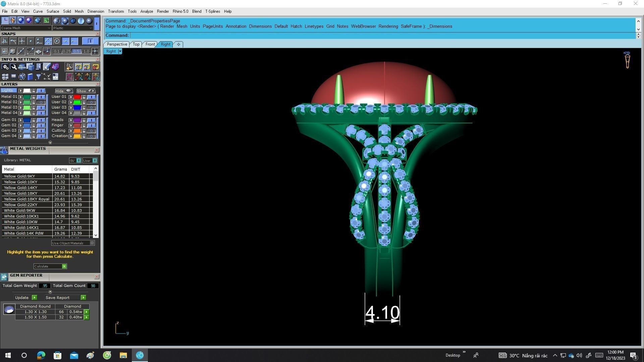
Task: Open the wrench search settings icon
Action: click(x=13, y=67)
